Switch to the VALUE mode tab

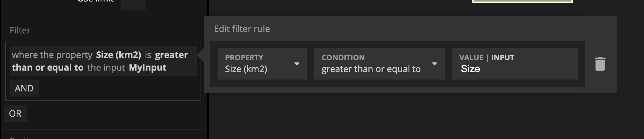click(x=471, y=58)
